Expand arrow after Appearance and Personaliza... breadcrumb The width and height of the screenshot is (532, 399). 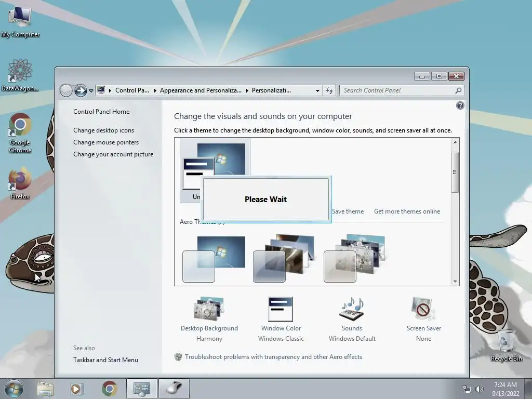click(247, 90)
